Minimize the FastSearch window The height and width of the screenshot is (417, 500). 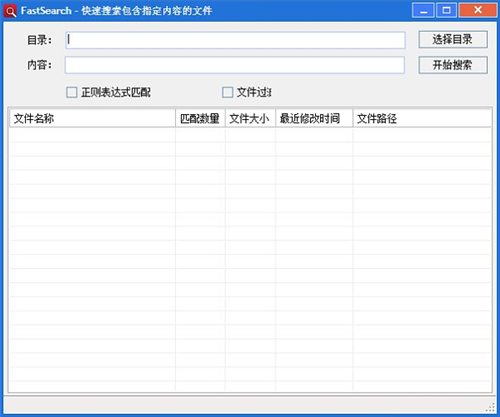423,10
